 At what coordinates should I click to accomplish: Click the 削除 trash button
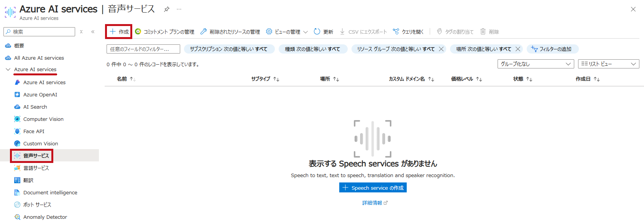490,32
